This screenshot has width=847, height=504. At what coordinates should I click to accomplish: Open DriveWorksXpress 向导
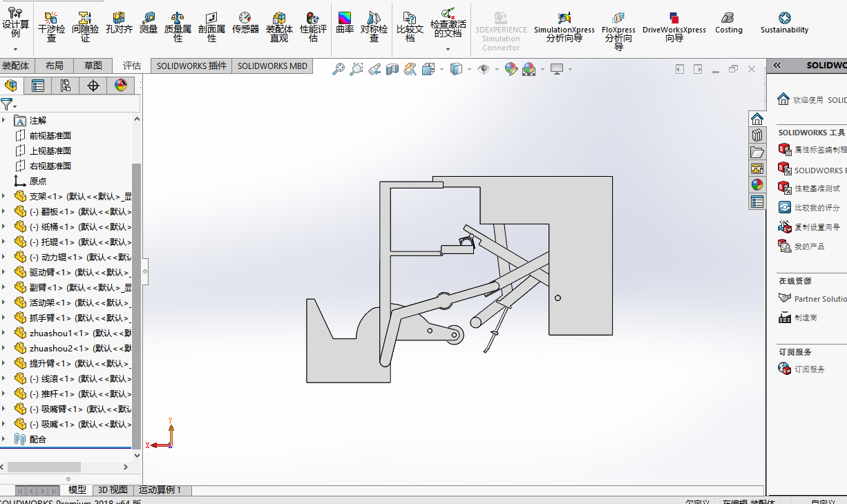pos(674,26)
